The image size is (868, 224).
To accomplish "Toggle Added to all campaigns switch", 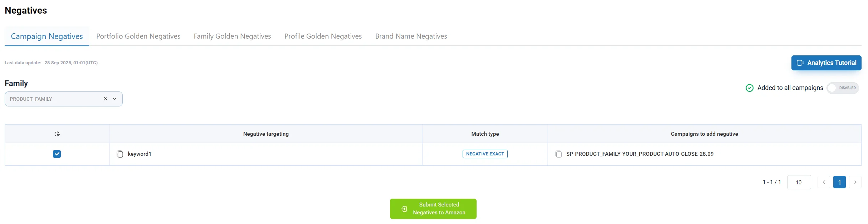I will tap(843, 88).
